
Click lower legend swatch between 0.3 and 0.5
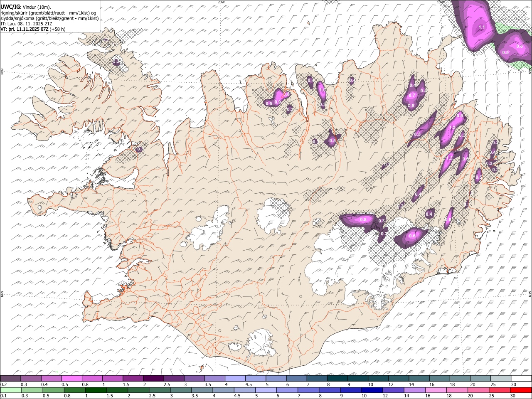(x=32, y=390)
